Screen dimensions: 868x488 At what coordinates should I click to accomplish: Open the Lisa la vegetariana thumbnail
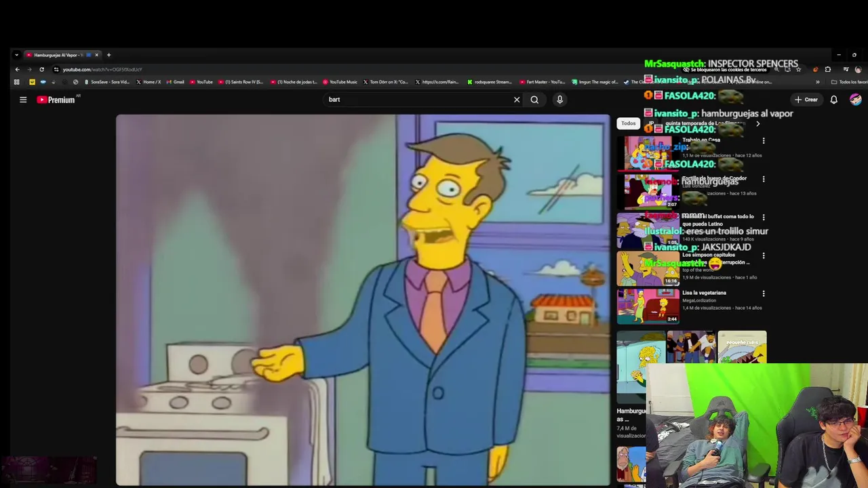click(648, 306)
